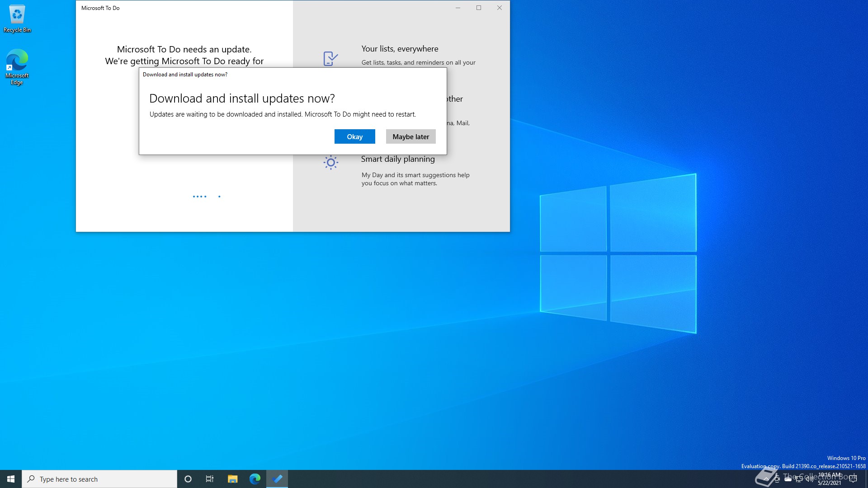Close the Microsoft To Do window

tap(500, 8)
